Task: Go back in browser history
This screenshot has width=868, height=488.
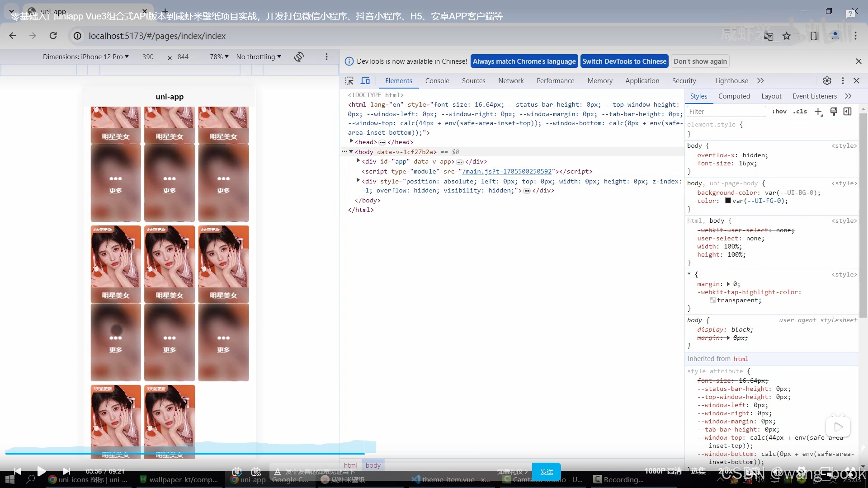Action: point(13,36)
